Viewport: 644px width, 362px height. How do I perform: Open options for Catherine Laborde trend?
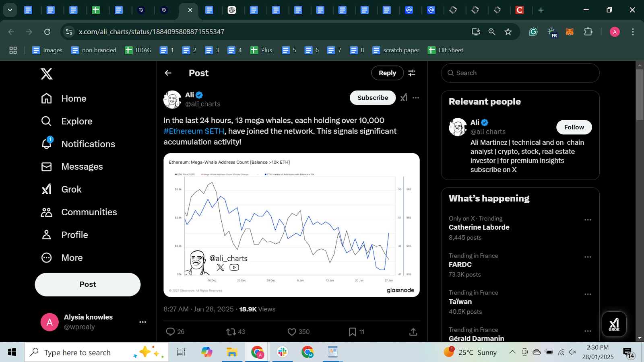pos(588,220)
